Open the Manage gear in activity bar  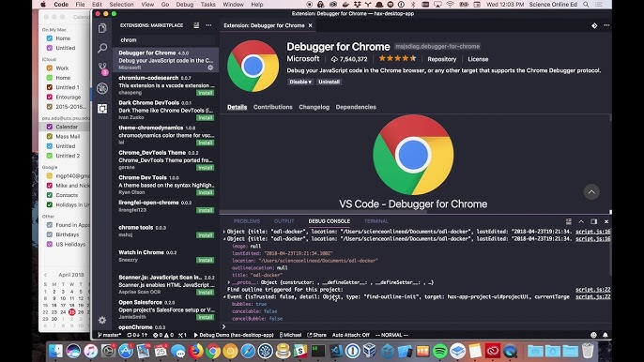point(102,320)
